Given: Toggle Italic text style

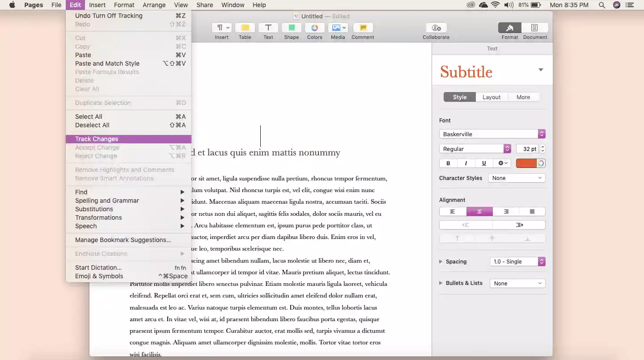Looking at the screenshot, I should (x=466, y=163).
